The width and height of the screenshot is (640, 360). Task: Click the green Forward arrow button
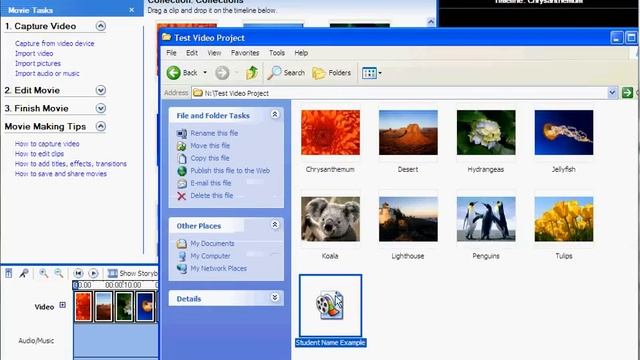coord(222,73)
